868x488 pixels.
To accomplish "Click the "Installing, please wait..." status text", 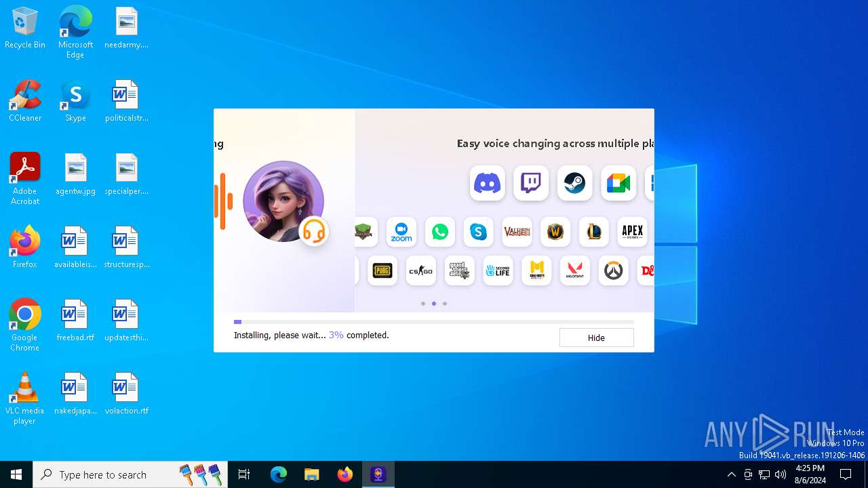I will click(x=280, y=335).
